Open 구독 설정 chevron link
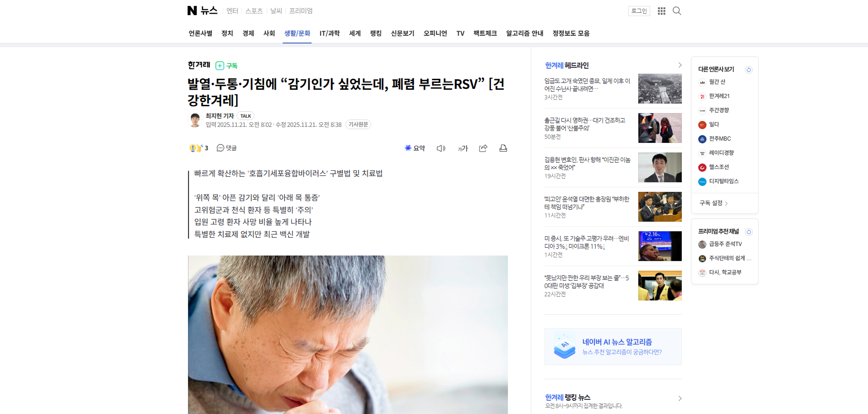The width and height of the screenshot is (868, 414). click(714, 203)
